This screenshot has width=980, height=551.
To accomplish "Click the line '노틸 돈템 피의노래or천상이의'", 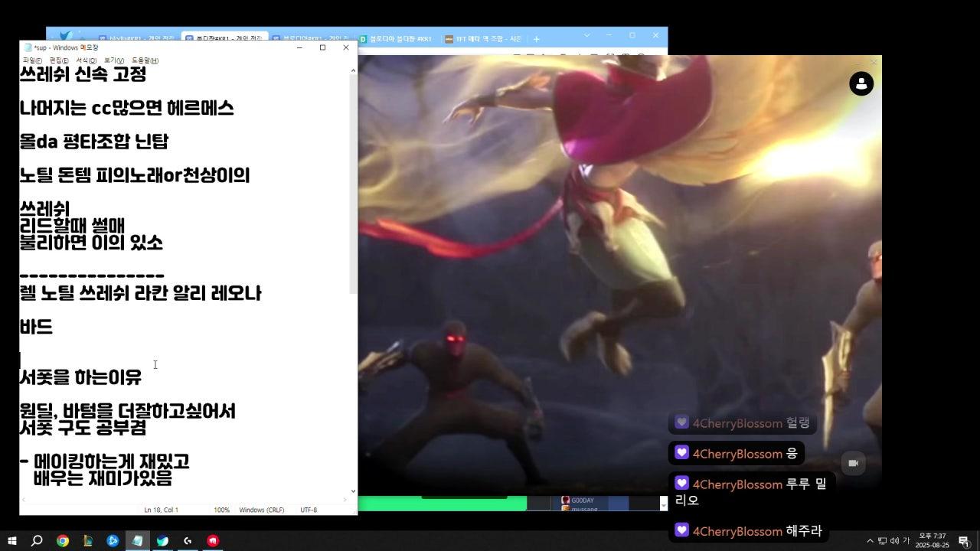I will [x=135, y=175].
